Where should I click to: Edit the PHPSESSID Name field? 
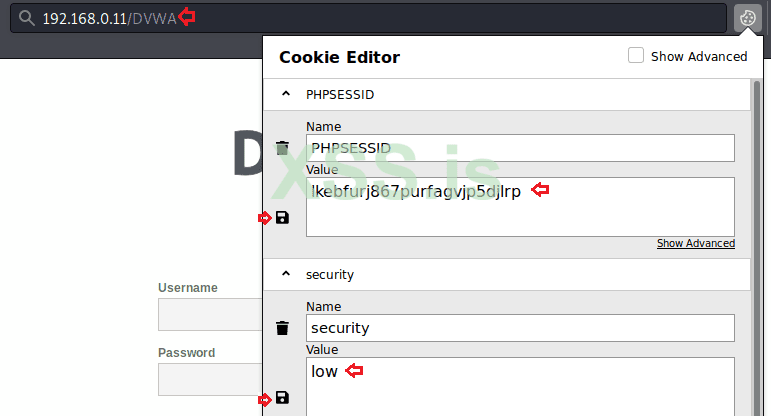click(x=520, y=148)
